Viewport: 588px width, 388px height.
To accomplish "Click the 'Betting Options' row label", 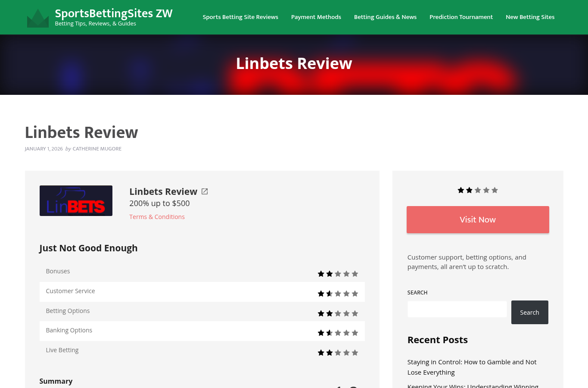I will (68, 311).
